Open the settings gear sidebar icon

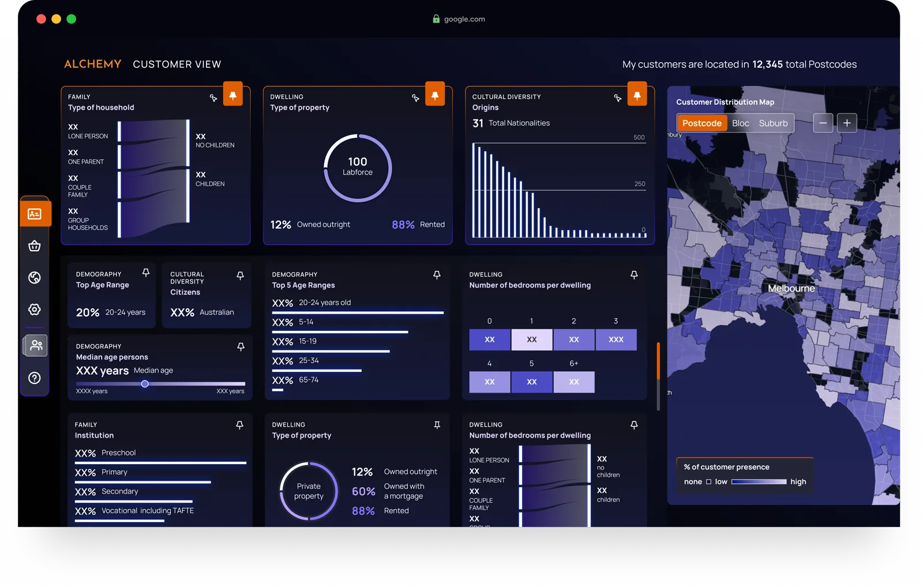(35, 310)
